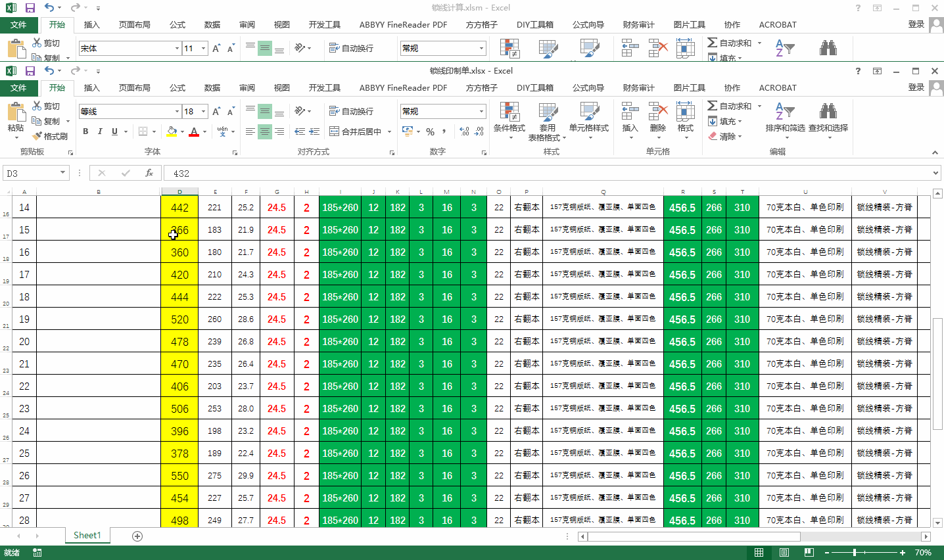
Task: Toggle Italic formatting in the front window
Action: tap(100, 131)
